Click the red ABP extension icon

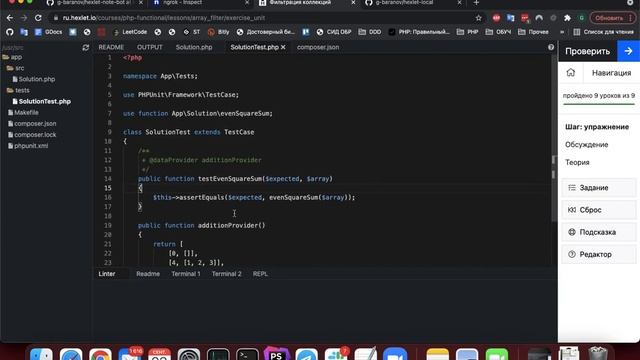point(496,18)
